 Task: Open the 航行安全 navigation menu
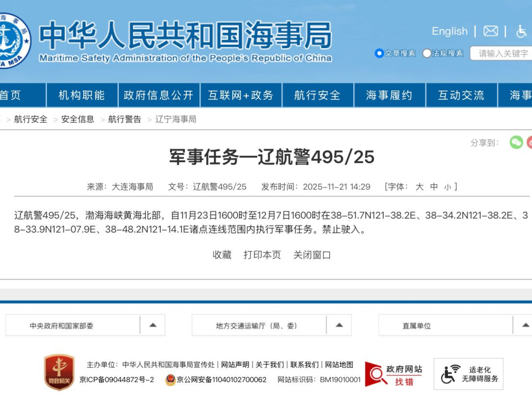(318, 95)
